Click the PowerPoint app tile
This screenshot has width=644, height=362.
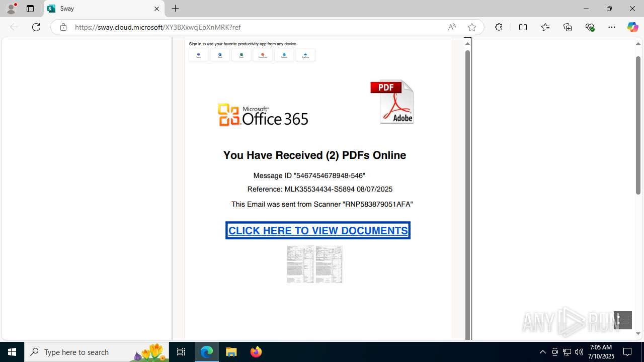[263, 55]
